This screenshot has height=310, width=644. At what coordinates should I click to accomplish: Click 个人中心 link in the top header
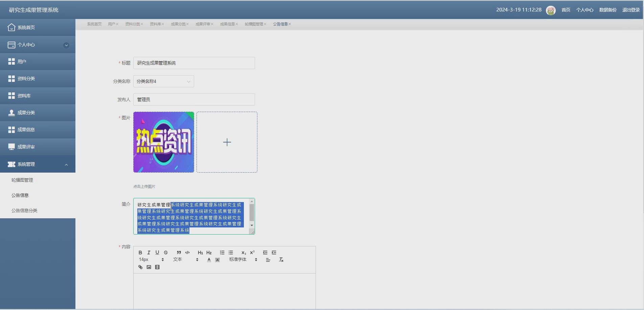[585, 10]
